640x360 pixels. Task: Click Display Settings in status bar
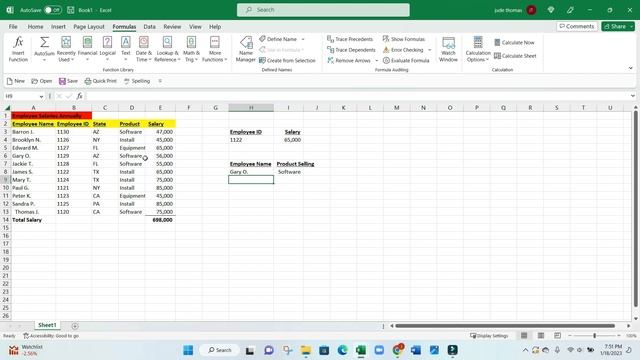[489, 336]
